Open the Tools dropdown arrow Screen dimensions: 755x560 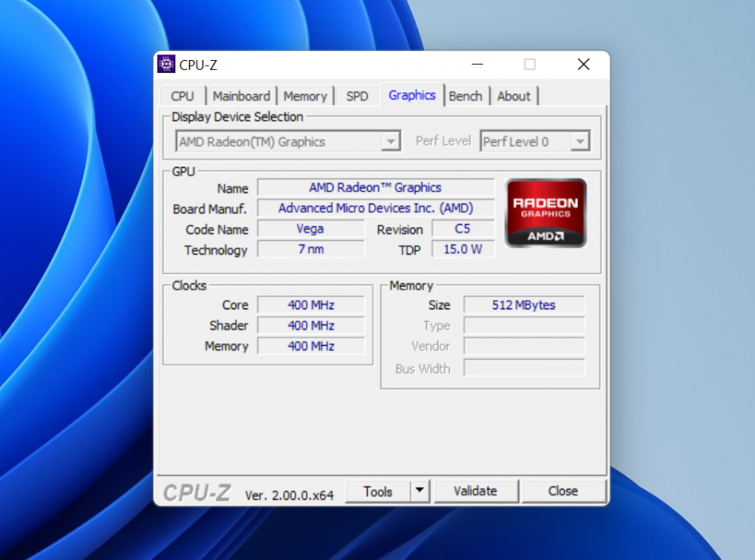420,491
